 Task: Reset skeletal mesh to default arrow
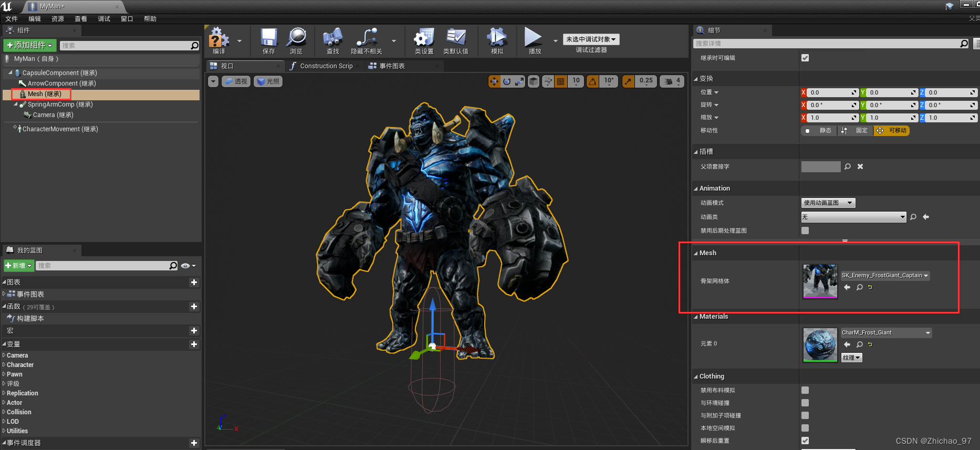coord(870,287)
